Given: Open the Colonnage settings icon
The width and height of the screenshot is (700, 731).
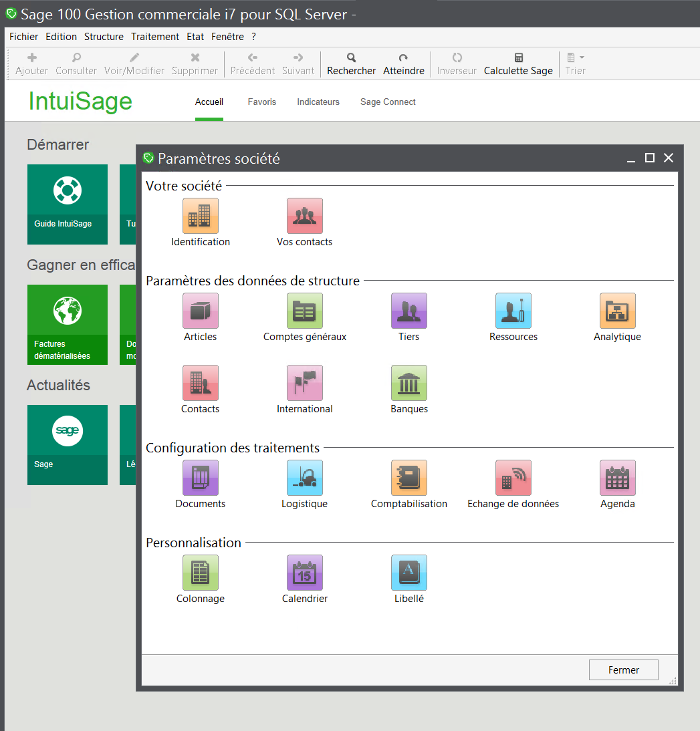Looking at the screenshot, I should [200, 573].
